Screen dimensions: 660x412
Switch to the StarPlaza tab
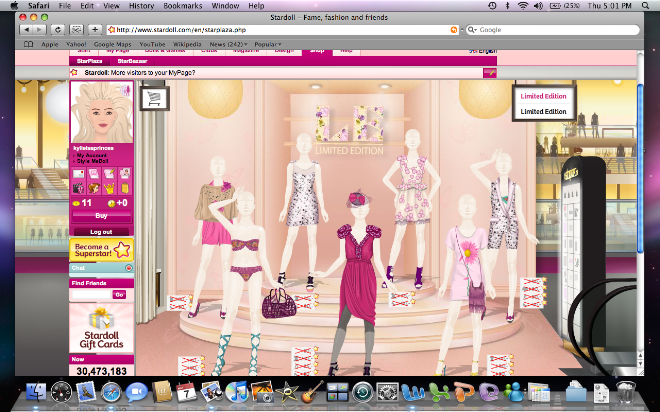click(90, 61)
